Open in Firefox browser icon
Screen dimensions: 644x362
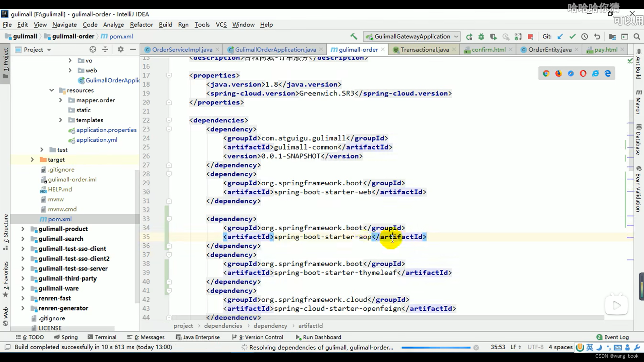tap(558, 73)
